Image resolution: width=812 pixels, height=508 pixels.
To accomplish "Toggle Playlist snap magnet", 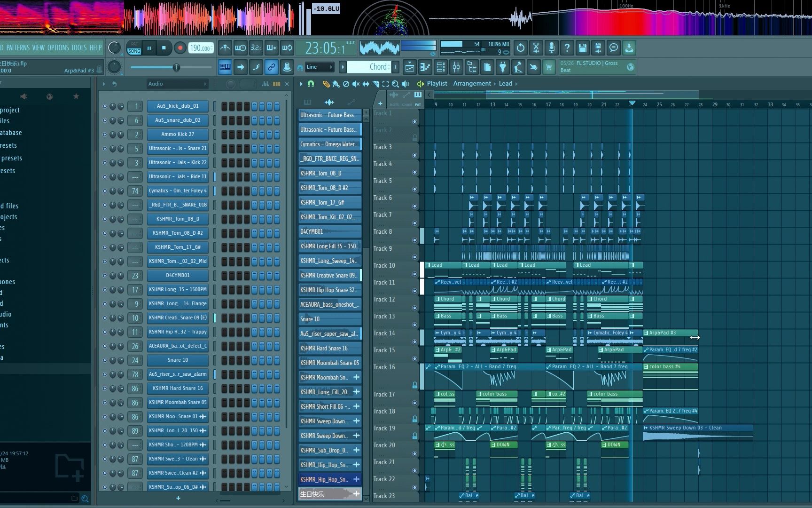I will pyautogui.click(x=311, y=84).
